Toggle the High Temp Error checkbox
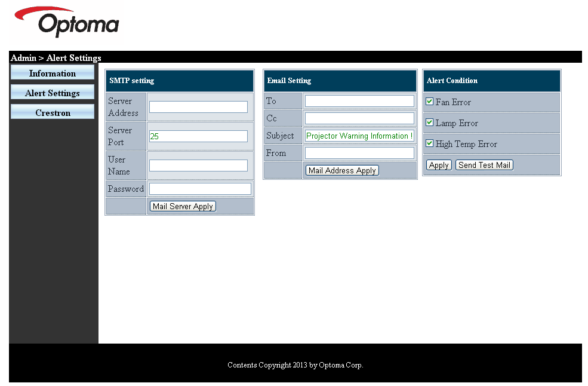 [430, 143]
